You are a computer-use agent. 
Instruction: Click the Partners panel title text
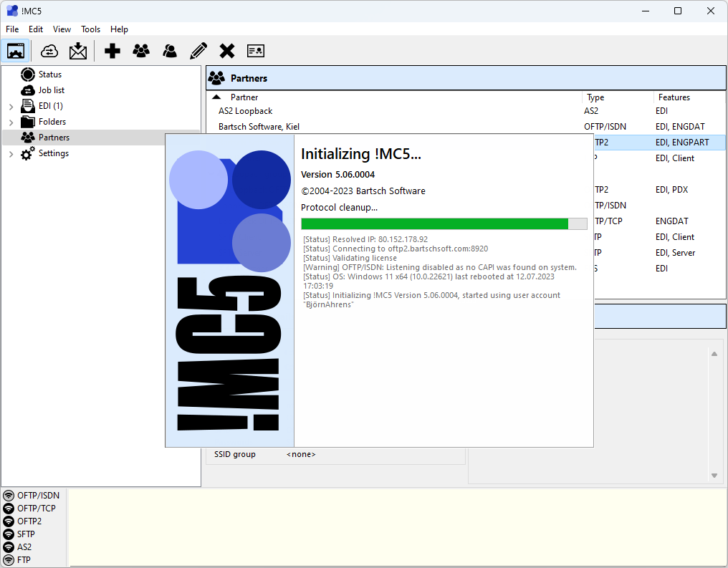[x=249, y=78]
